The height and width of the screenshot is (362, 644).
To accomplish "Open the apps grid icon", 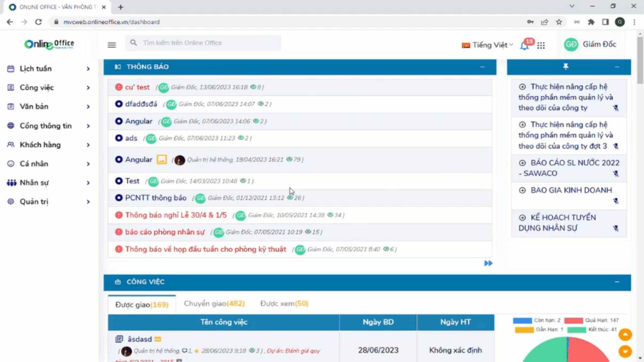I will (541, 45).
